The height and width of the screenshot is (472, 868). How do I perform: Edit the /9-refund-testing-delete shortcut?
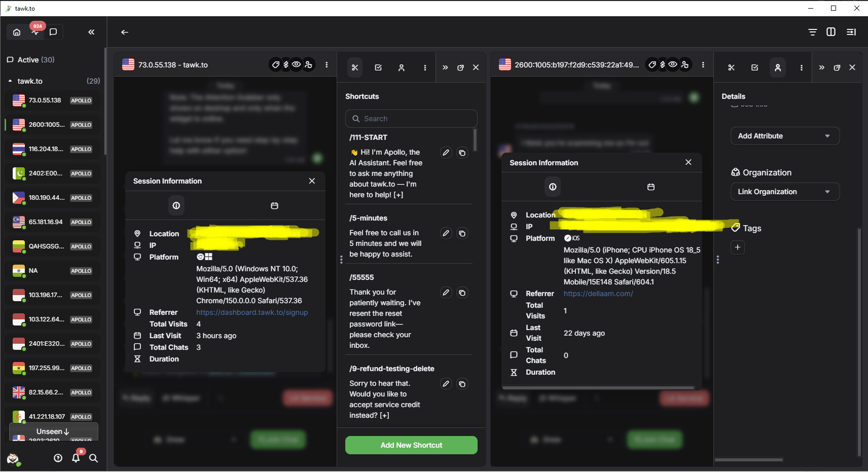(x=446, y=384)
